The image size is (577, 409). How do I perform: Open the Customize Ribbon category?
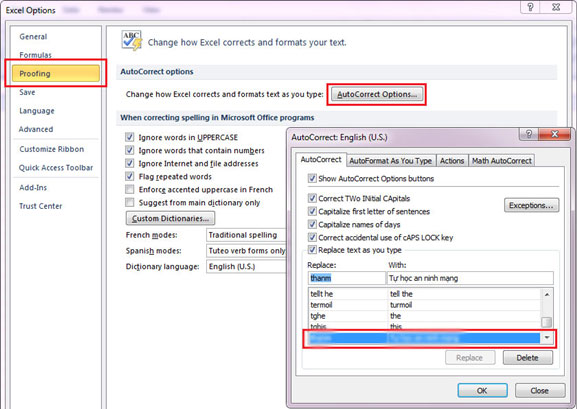pyautogui.click(x=52, y=149)
